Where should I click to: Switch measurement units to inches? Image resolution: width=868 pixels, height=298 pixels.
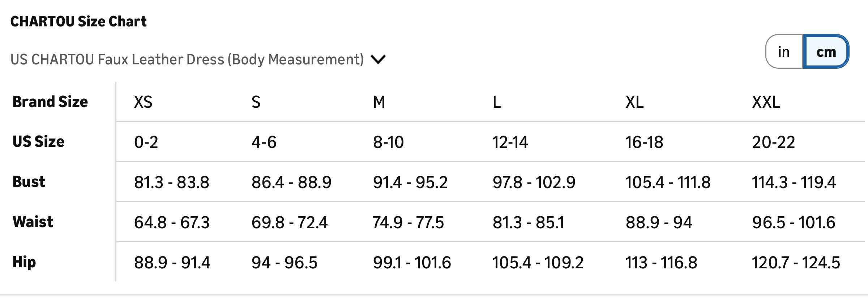point(784,52)
